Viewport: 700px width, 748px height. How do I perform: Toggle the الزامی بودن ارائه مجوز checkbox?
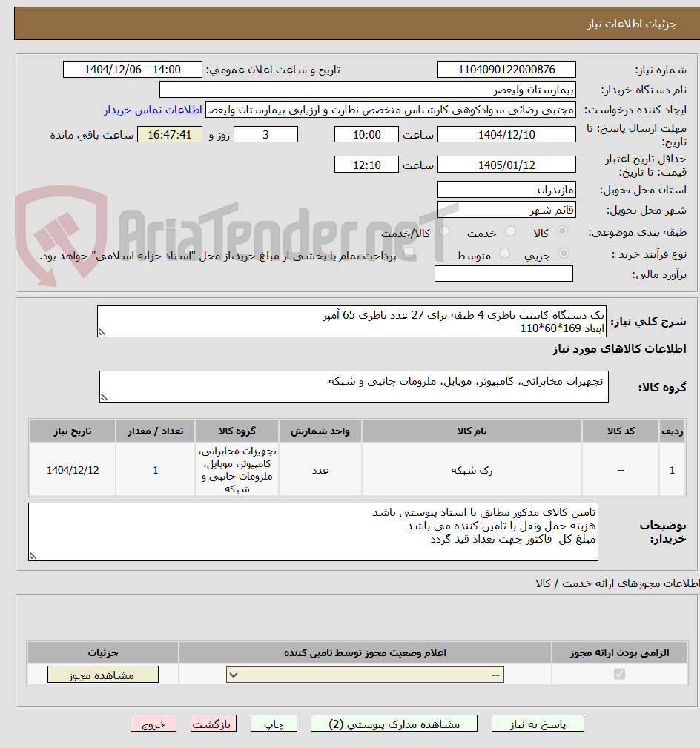(x=619, y=674)
